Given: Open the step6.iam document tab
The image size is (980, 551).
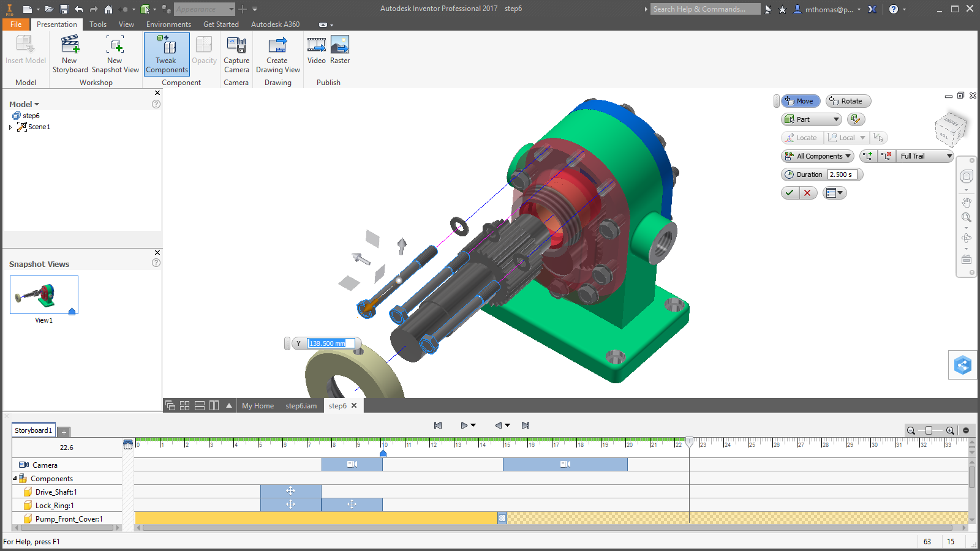Looking at the screenshot, I should point(301,405).
